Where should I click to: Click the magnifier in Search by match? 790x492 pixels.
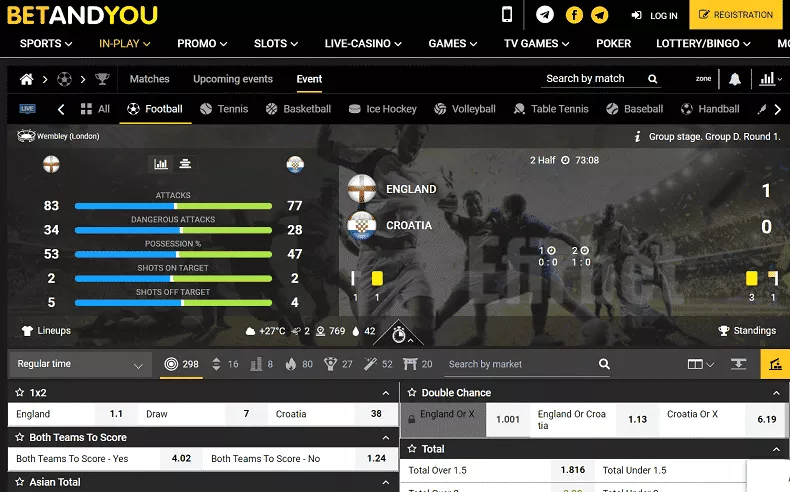point(653,79)
